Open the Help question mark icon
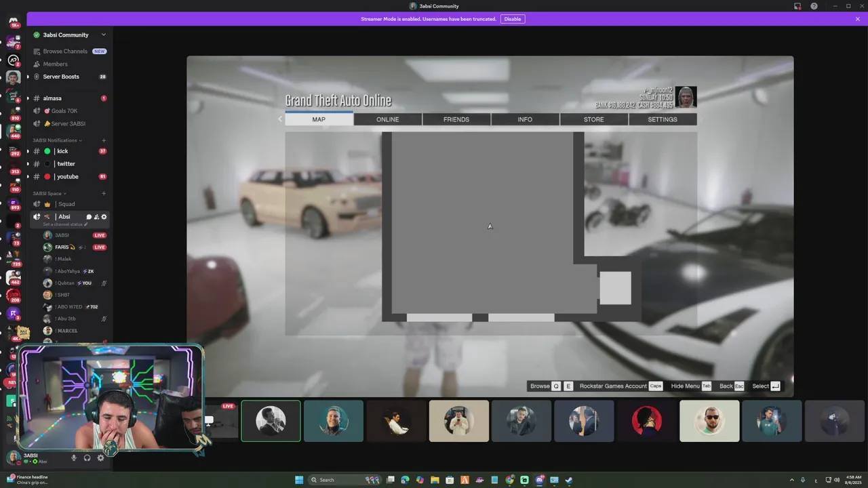 pos(814,6)
